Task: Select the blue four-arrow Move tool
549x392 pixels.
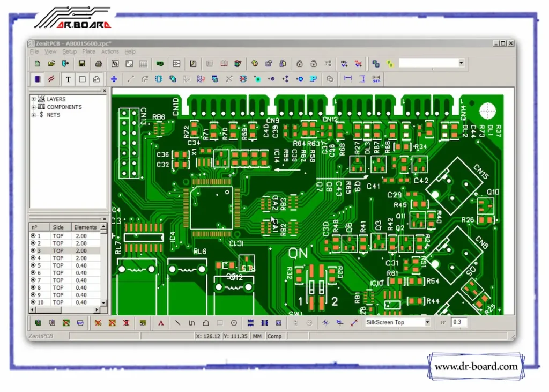Action: 114,79
